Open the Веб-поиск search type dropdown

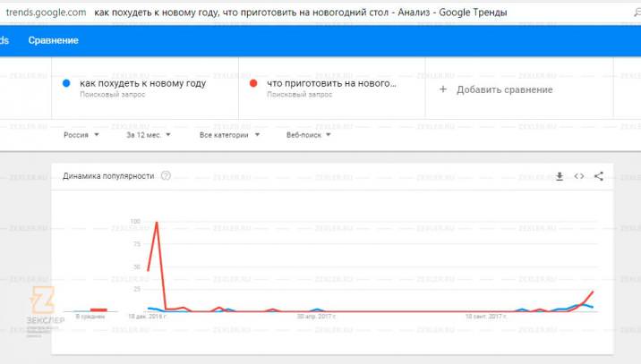[308, 135]
